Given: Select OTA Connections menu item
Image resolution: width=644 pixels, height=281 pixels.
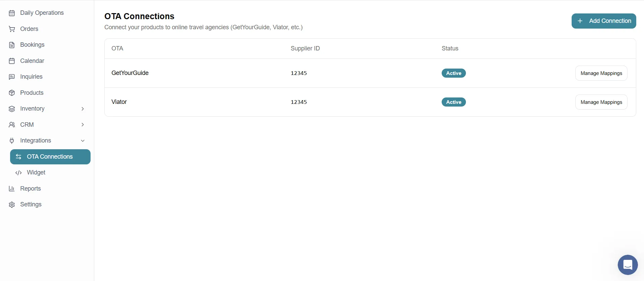Looking at the screenshot, I should [x=50, y=157].
